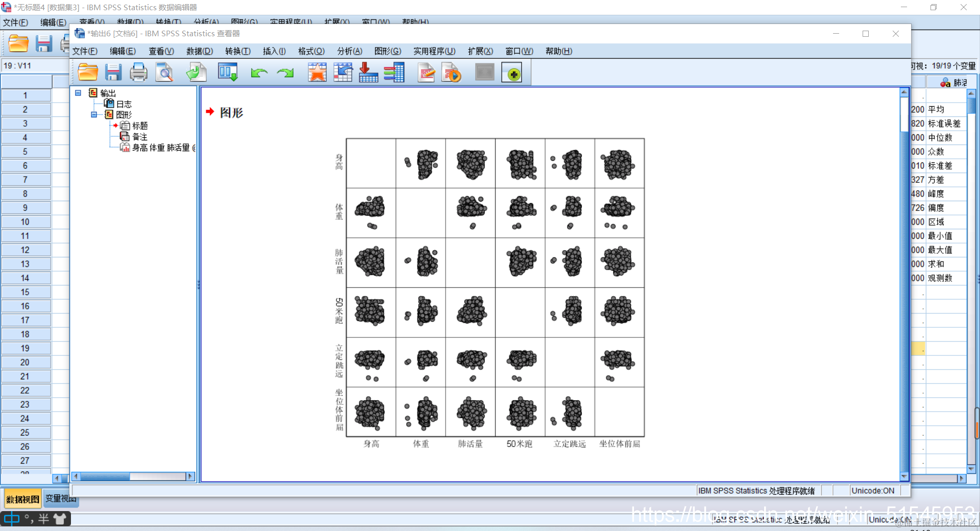The width and height of the screenshot is (980, 531).
Task: Select row header 1 in Data Editor
Action: 26,95
